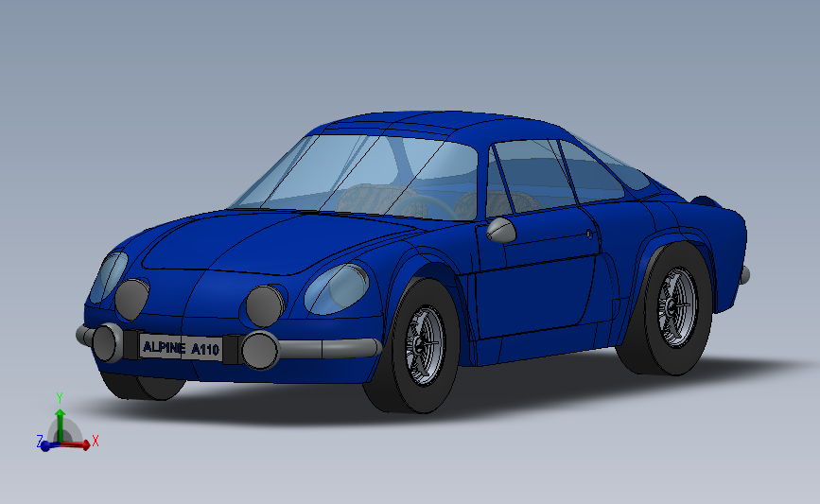This screenshot has height=504, width=820.
Task: Pick the round door handle on the car door
Action: point(589,234)
